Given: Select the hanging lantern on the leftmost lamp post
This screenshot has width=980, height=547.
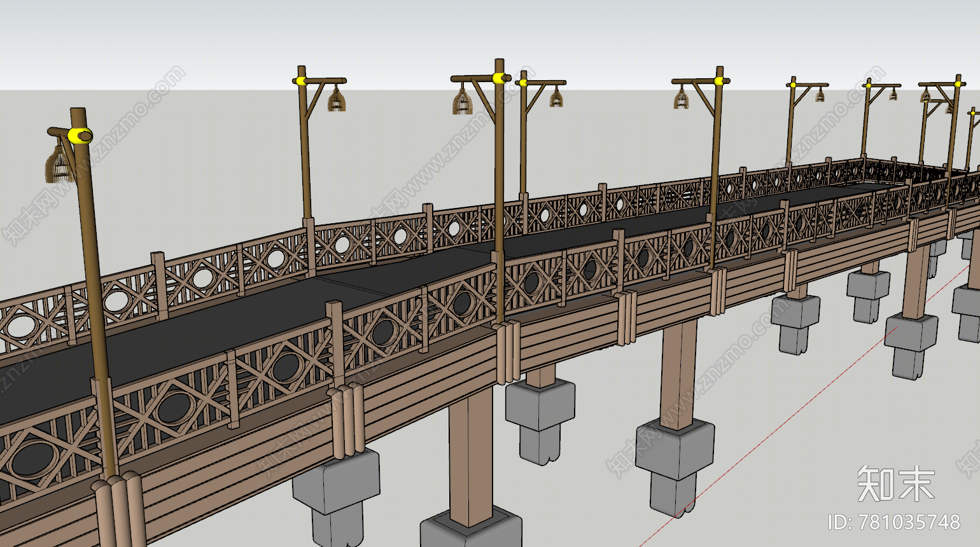Looking at the screenshot, I should 60,165.
